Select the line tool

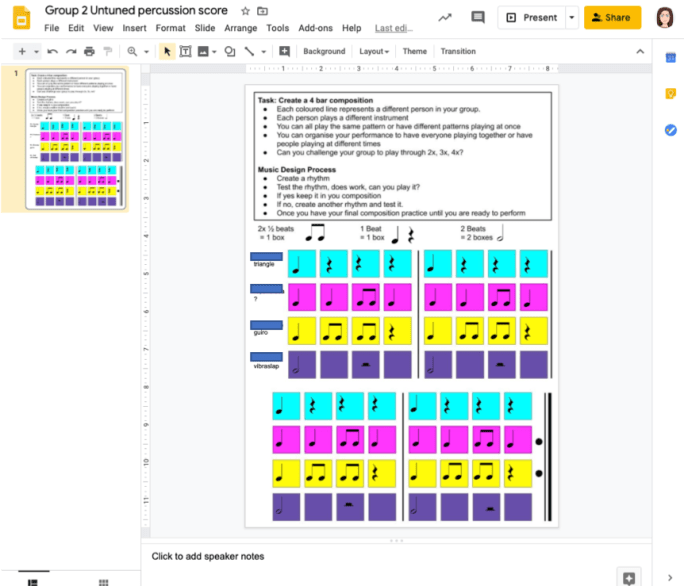tap(249, 51)
